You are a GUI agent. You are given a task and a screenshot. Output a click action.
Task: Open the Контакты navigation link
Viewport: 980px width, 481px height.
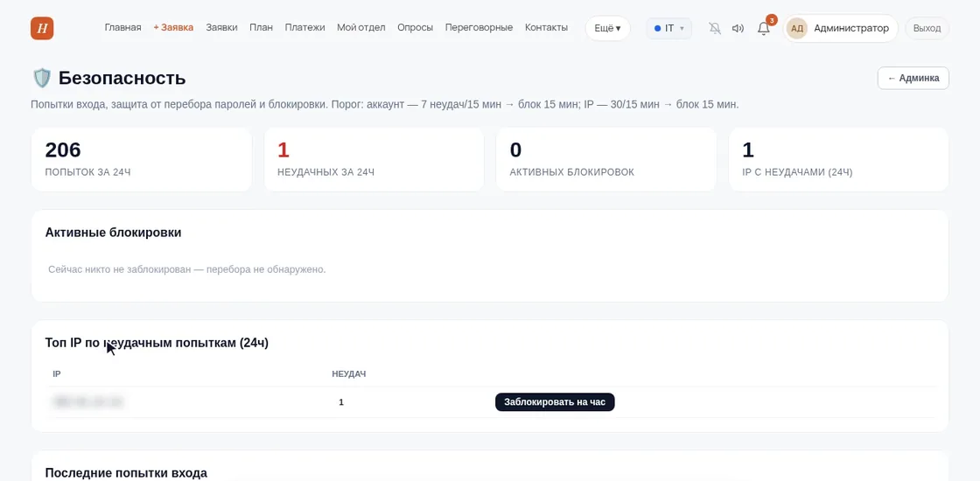(546, 27)
